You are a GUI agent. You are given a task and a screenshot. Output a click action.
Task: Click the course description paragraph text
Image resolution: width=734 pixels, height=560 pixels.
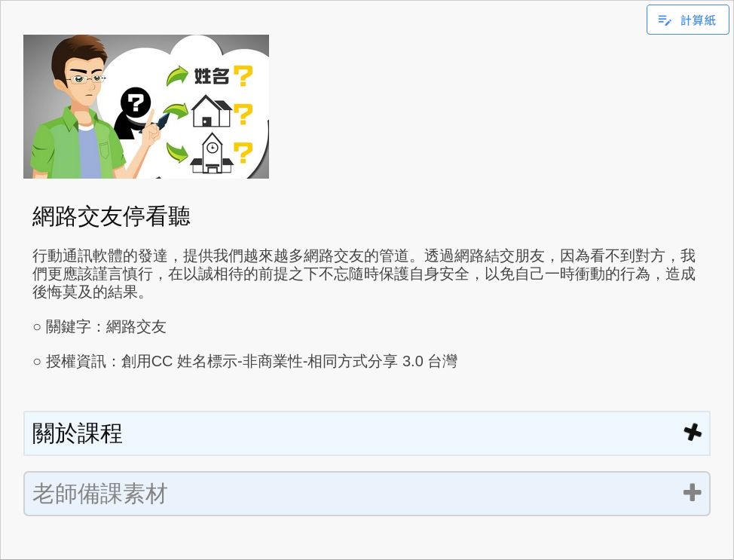(364, 274)
